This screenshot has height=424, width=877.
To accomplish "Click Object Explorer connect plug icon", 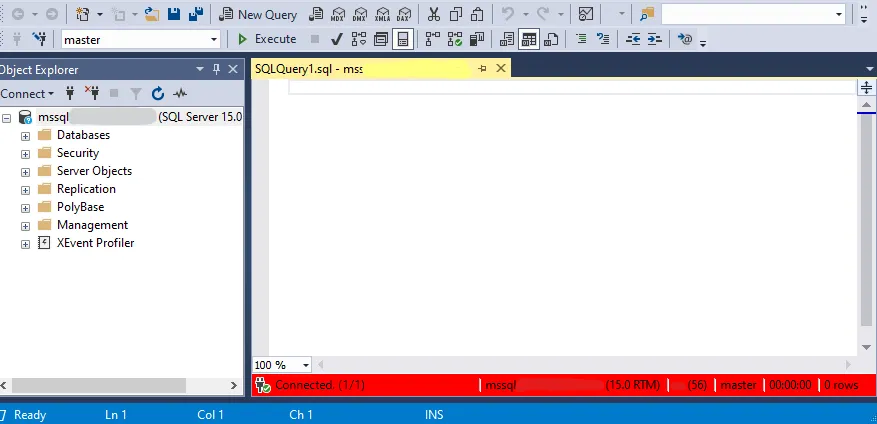I will tap(70, 93).
